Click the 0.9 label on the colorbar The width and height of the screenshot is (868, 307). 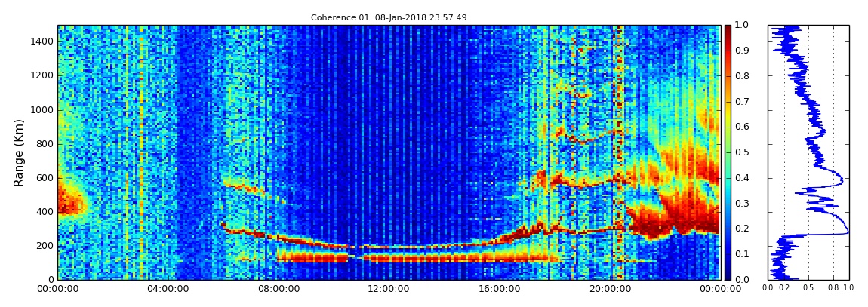pos(740,51)
